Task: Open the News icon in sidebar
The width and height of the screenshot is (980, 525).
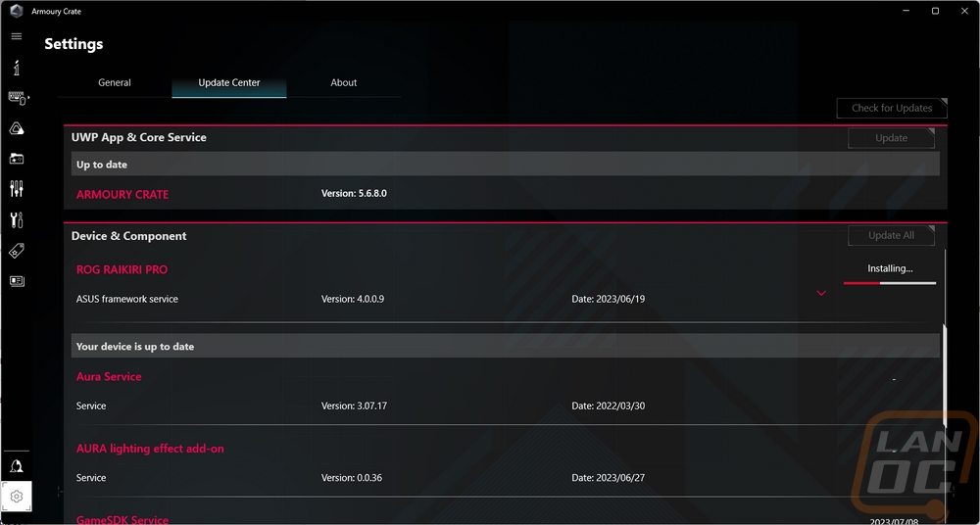Action: point(17,281)
